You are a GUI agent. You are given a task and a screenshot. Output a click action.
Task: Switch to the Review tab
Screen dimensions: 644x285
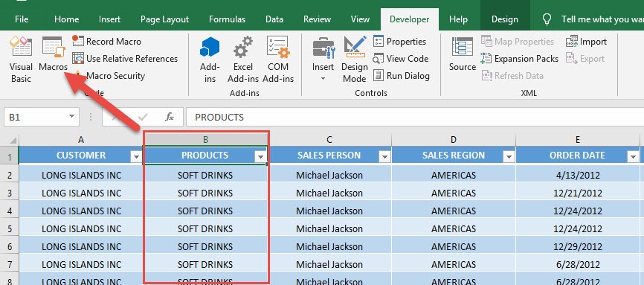click(x=318, y=19)
